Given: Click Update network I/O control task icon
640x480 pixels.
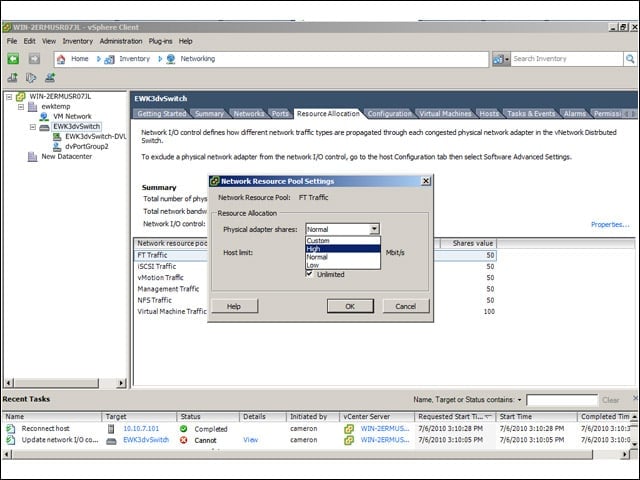Looking at the screenshot, I should [11, 440].
